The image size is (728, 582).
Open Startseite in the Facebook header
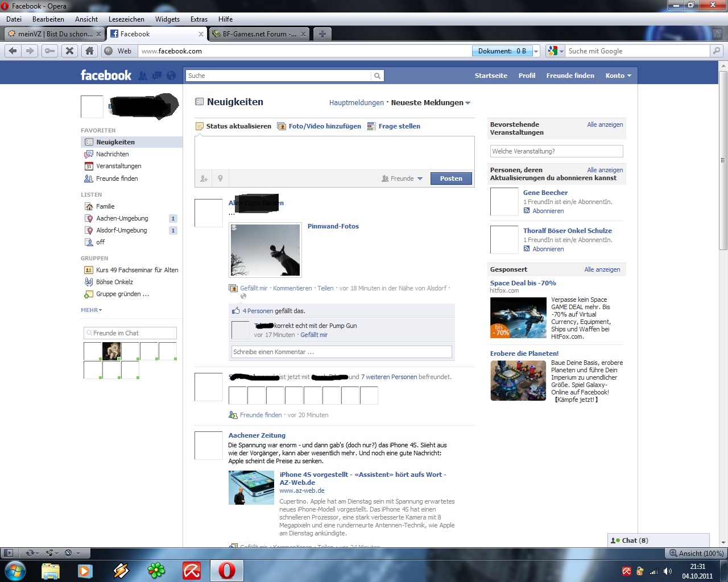click(491, 76)
